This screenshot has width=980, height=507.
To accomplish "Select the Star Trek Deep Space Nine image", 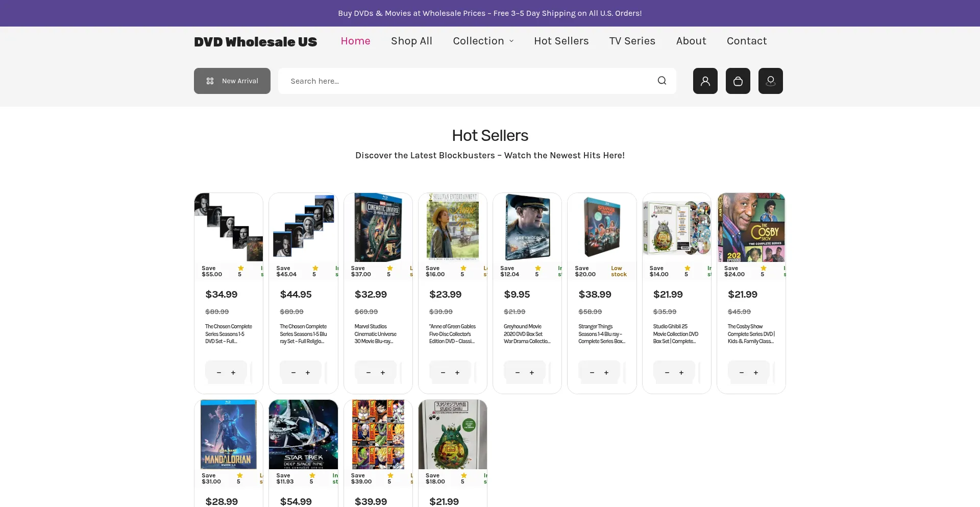I will click(303, 434).
